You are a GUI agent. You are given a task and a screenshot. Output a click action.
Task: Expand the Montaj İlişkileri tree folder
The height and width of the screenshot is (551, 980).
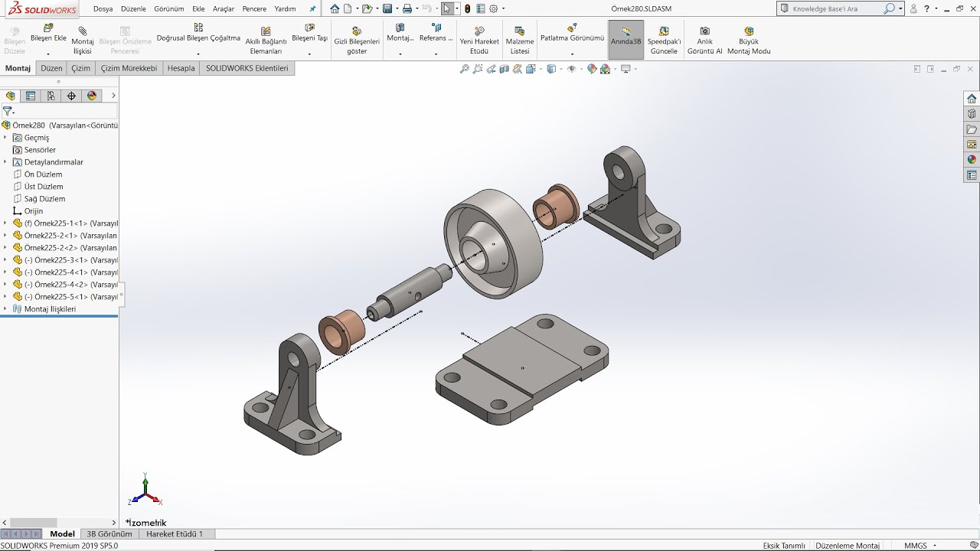pos(5,309)
